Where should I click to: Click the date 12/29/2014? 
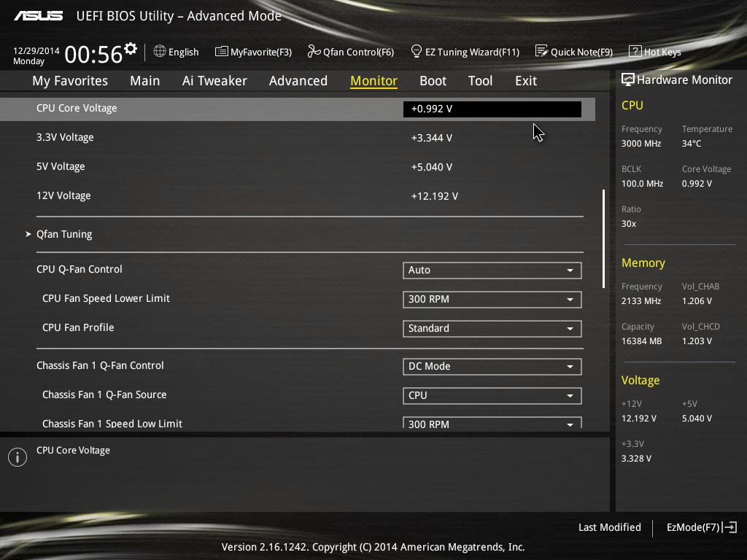(x=36, y=51)
